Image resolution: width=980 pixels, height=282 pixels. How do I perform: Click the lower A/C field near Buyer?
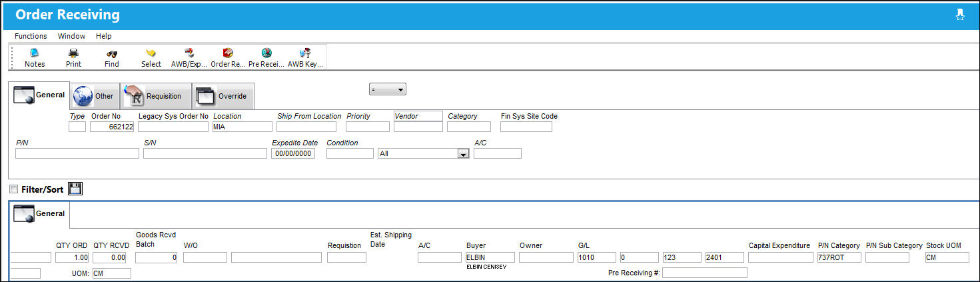[x=440, y=257]
